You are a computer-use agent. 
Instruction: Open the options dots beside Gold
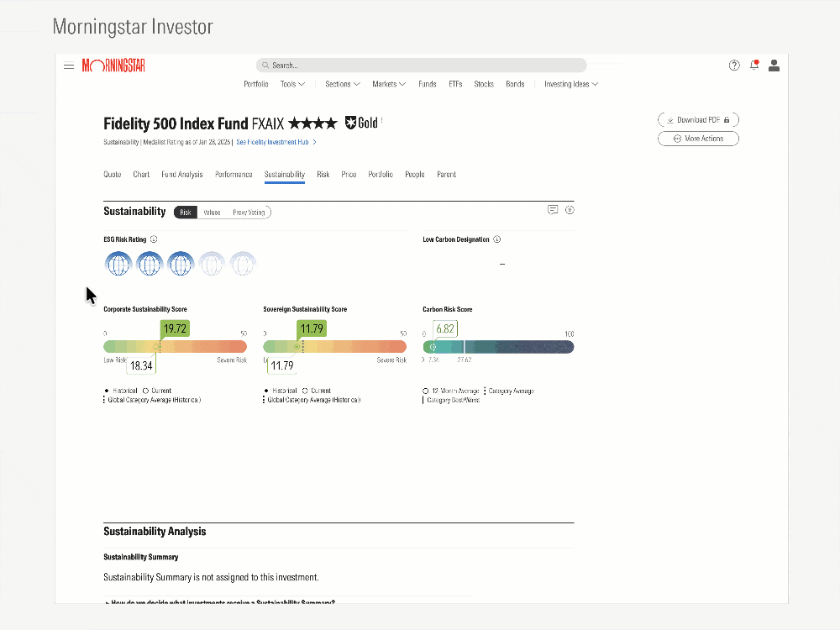[x=381, y=122]
